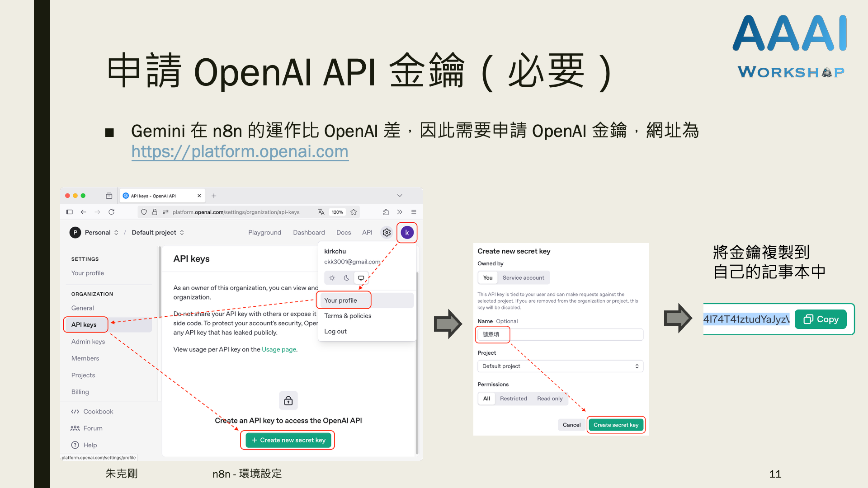Open settings gear icon in header
Screen dimensions: 868x488
coord(387,233)
